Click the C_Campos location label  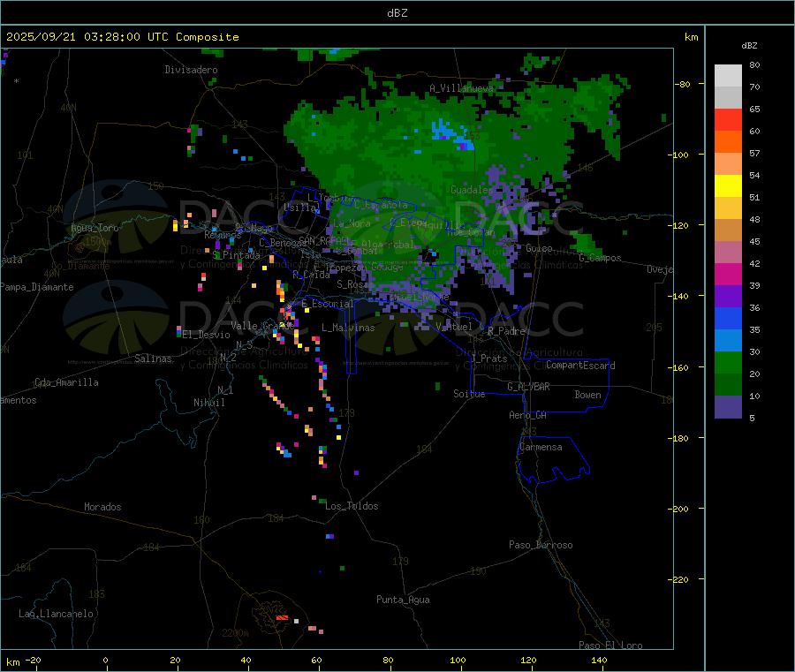tap(601, 258)
